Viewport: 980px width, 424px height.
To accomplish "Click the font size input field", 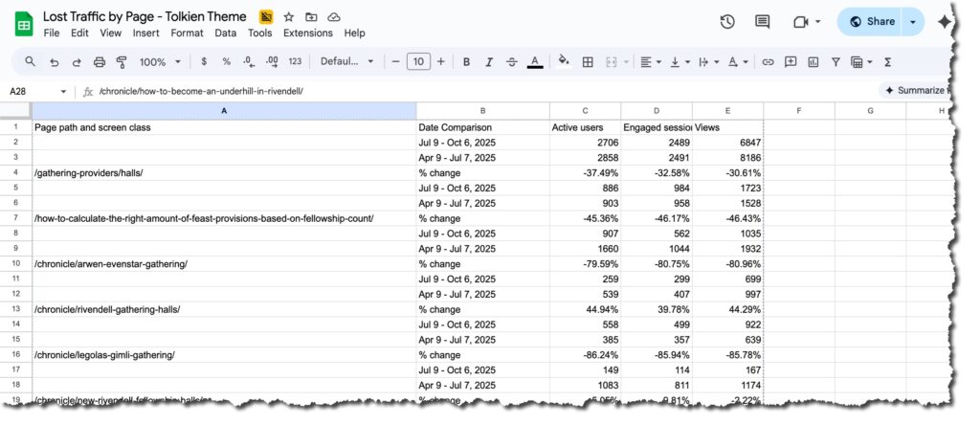I will coord(418,61).
